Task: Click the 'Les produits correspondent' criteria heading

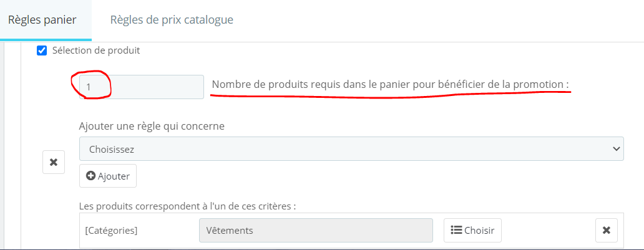Action: (188, 206)
